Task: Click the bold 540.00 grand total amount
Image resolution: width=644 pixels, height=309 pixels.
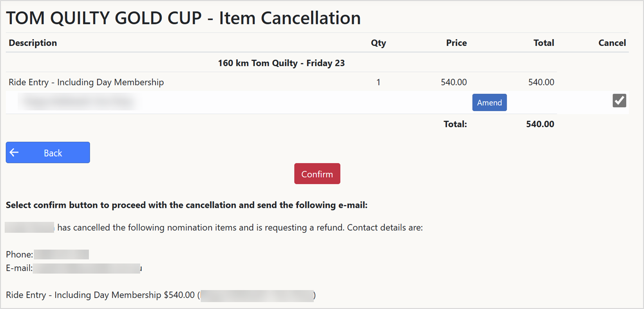Action: [540, 124]
